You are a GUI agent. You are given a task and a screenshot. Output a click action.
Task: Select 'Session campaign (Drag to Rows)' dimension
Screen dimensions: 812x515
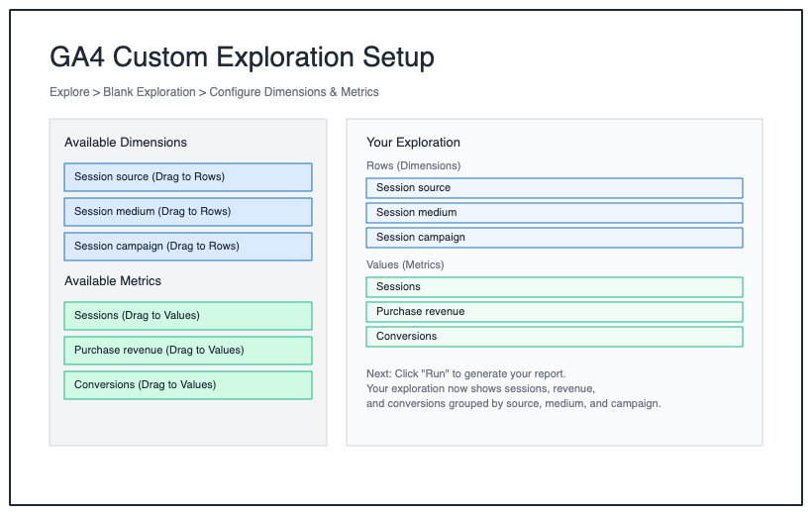(x=188, y=247)
